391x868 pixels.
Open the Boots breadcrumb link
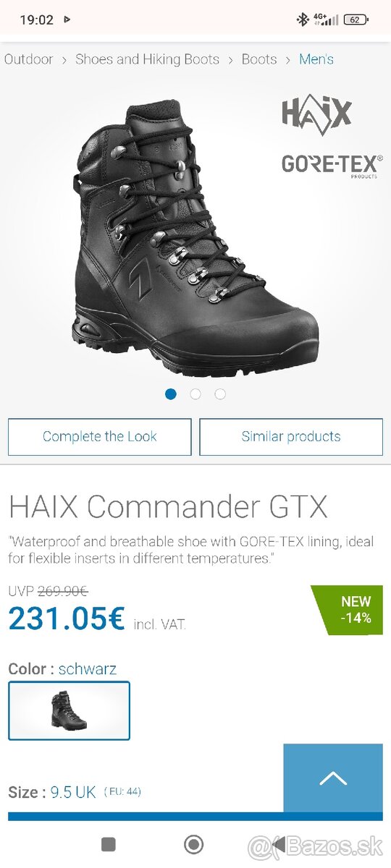point(259,59)
